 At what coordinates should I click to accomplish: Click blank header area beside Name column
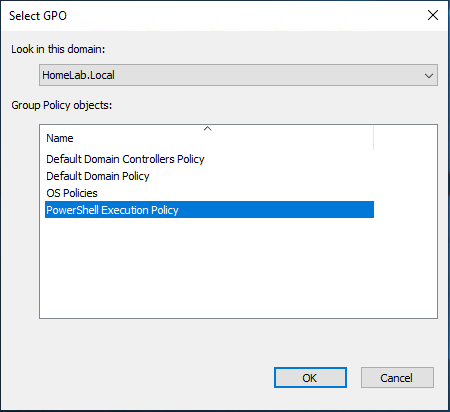pyautogui.click(x=405, y=138)
